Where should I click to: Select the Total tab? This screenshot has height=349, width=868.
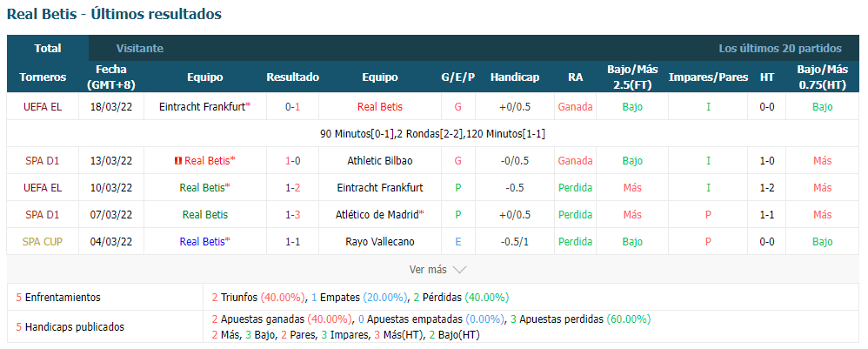click(x=48, y=48)
